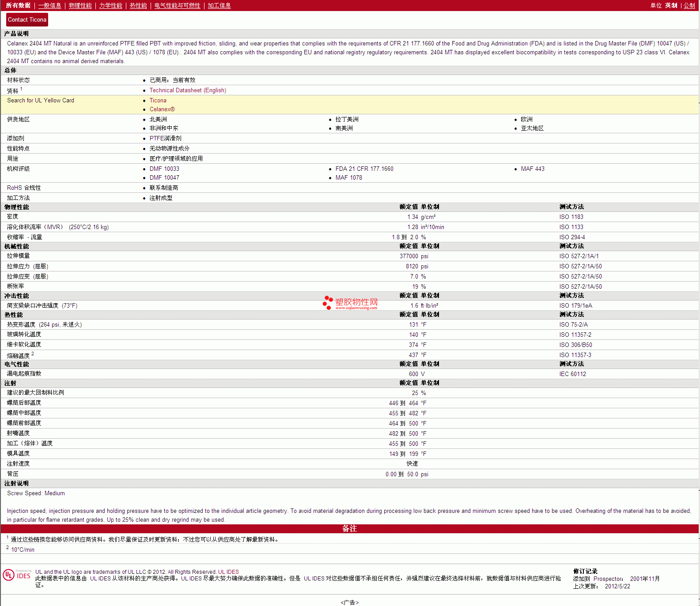
Task: Select the 注射速度 value 快速
Action: click(412, 463)
